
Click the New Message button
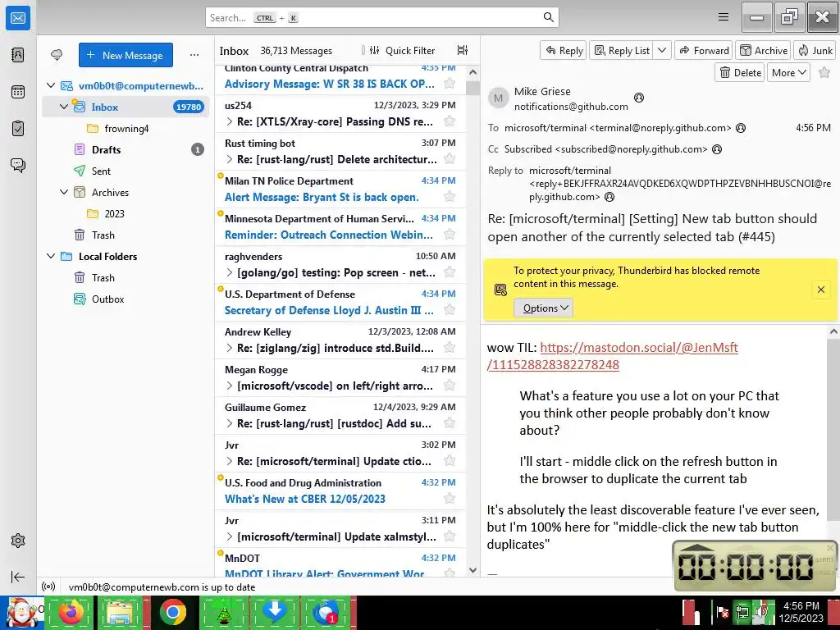(x=126, y=55)
